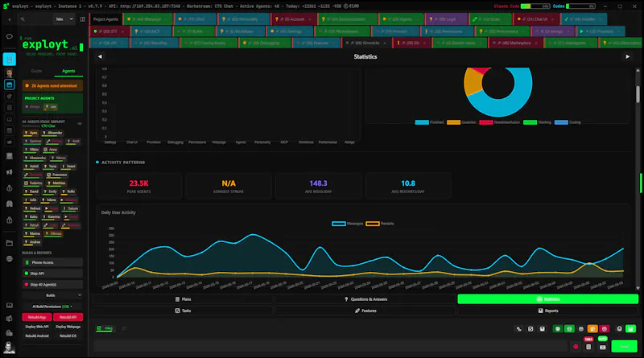Toggle the Phone Access switch

pyautogui.click(x=52, y=262)
